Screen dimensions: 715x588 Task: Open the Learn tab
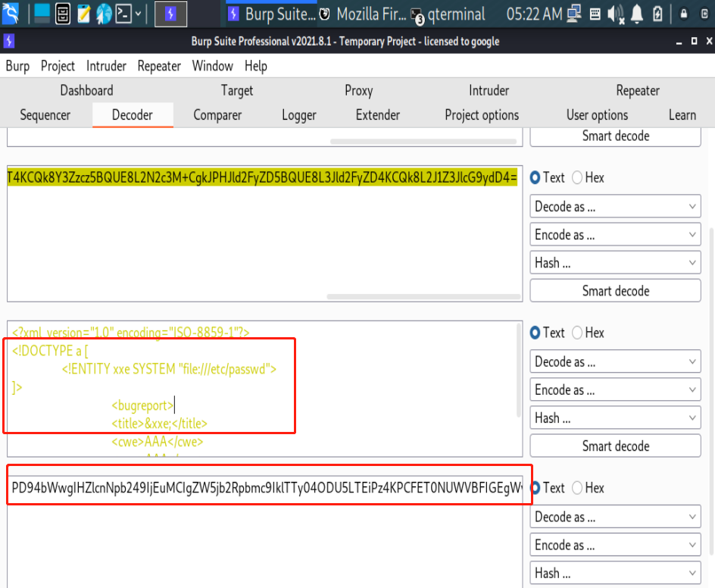682,115
